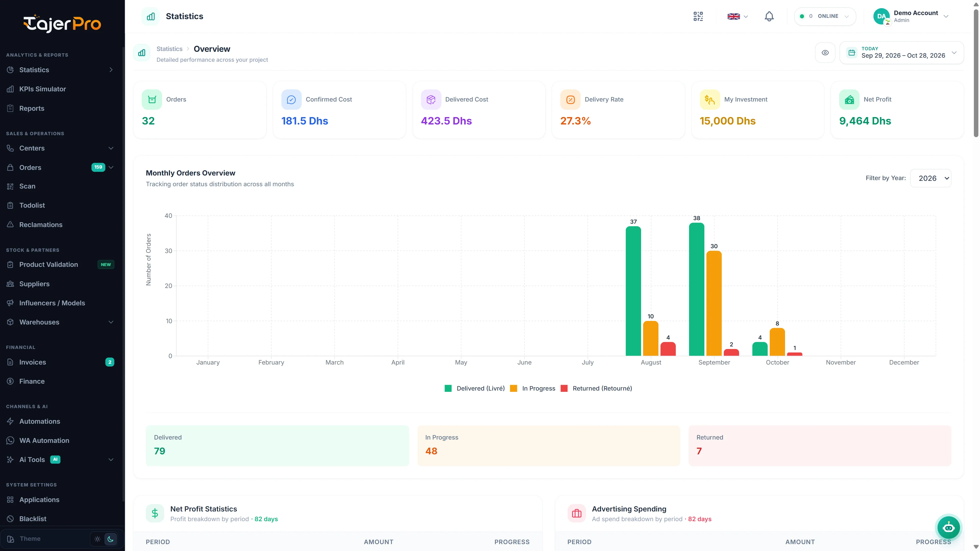Image resolution: width=980 pixels, height=551 pixels.
Task: Click the Advertising Spending briefcase icon
Action: pos(577,513)
